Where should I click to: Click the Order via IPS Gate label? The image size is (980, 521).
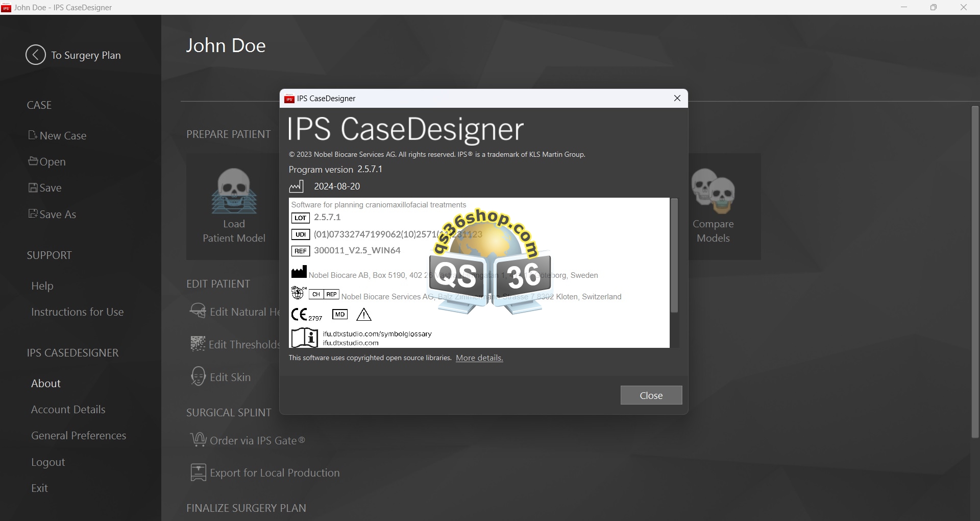click(257, 440)
